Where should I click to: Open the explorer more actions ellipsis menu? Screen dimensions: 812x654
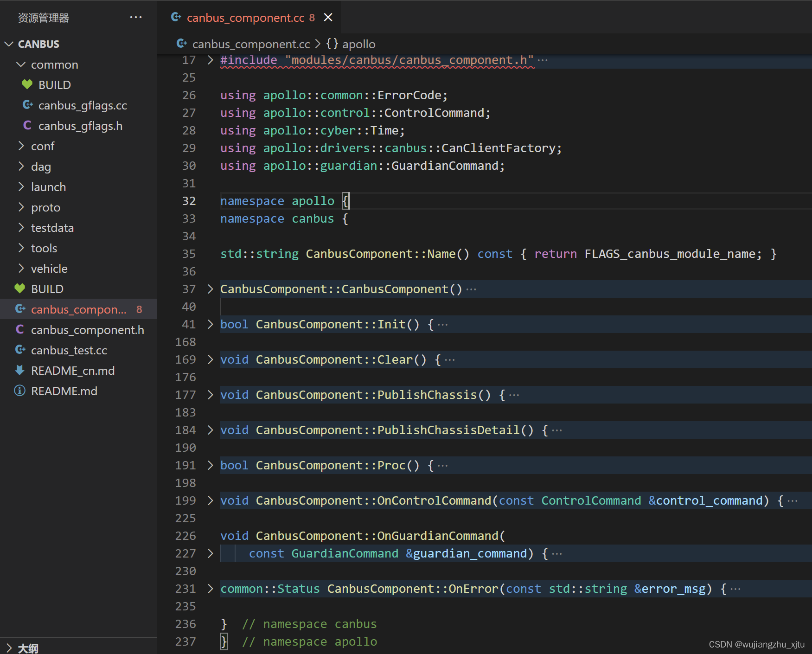point(136,18)
